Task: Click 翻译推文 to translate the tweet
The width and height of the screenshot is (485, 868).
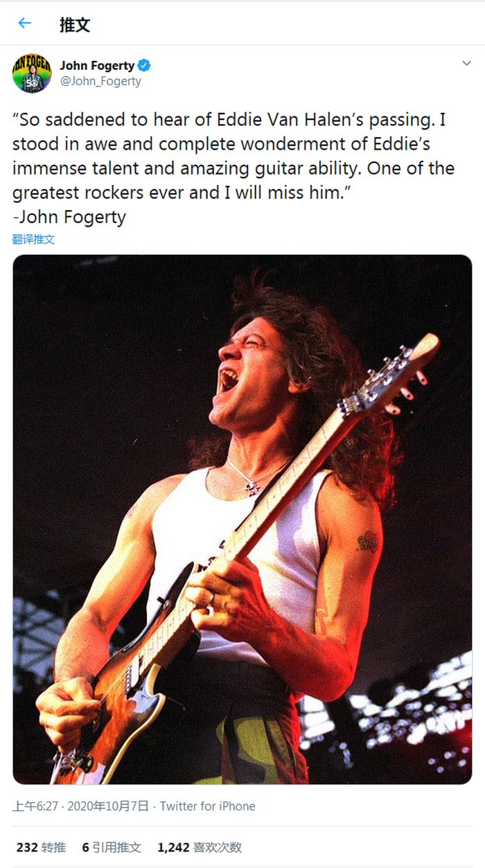Action: pos(33,240)
